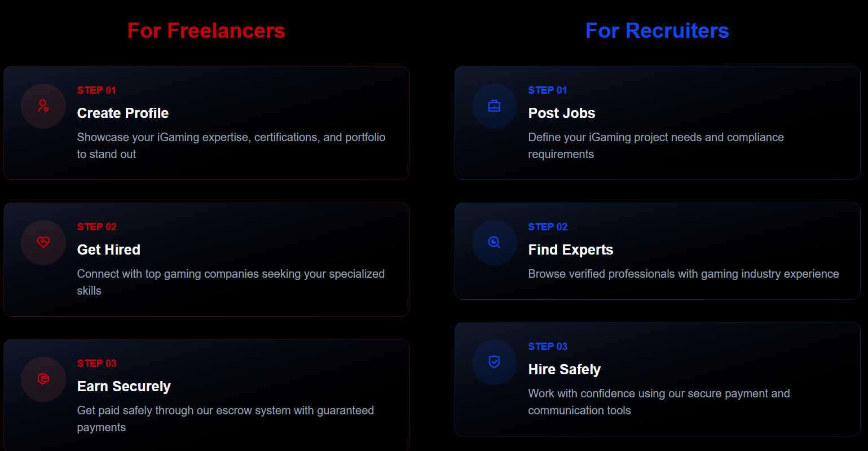Click the Find Experts magnifier icon

point(494,243)
